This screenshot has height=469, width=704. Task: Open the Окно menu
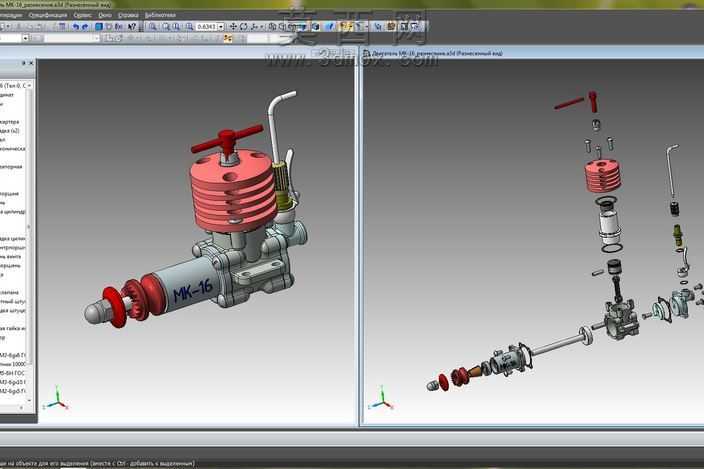click(x=105, y=15)
